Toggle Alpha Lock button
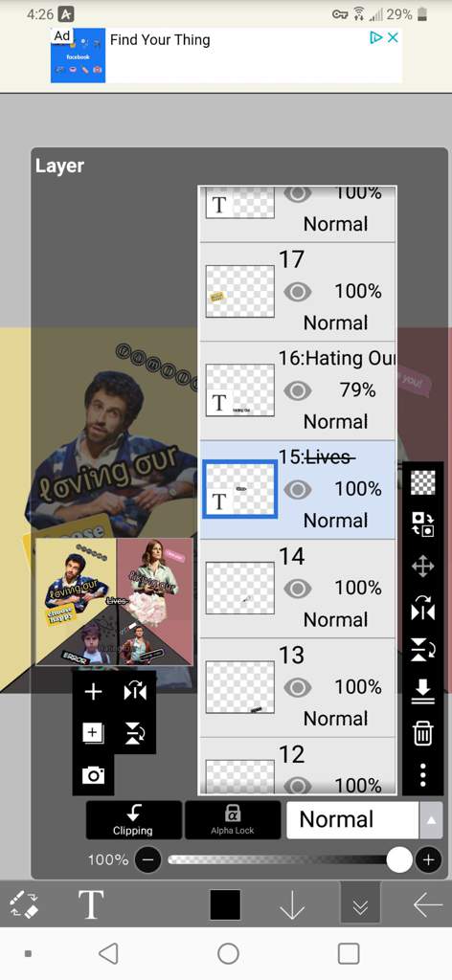Screen dimensions: 452x980 pyautogui.click(x=233, y=819)
